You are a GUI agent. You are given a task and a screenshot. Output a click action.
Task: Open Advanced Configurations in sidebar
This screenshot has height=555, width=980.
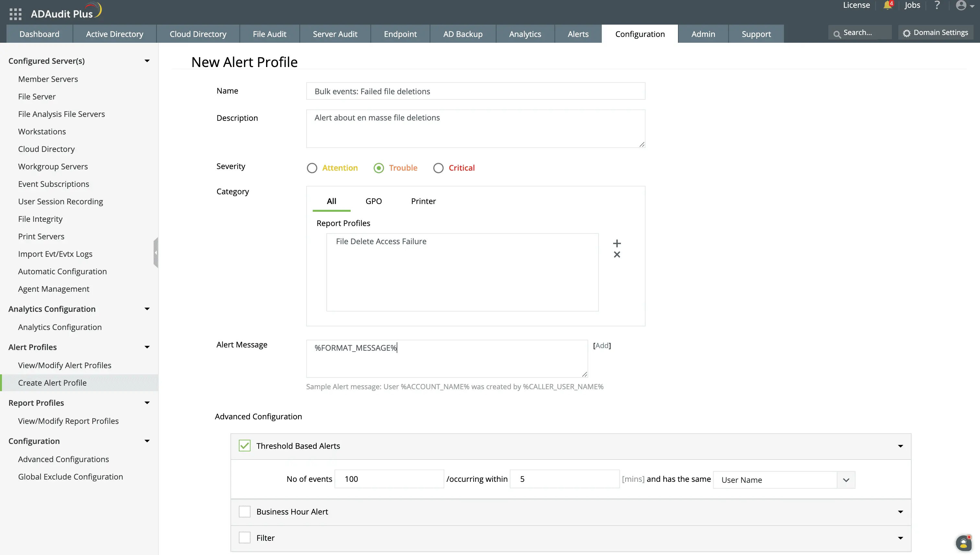[x=63, y=459]
